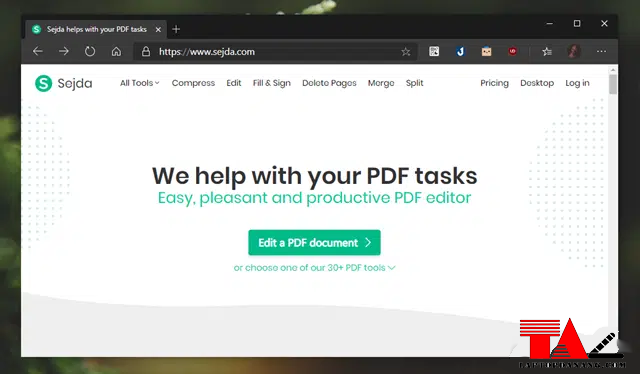640x374 pixels.
Task: Click the padlock site security icon
Action: [146, 51]
